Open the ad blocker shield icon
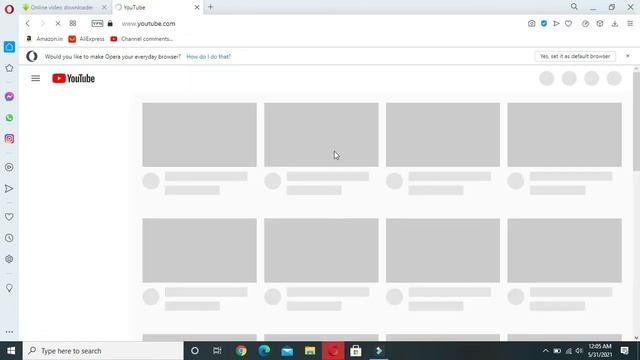 pyautogui.click(x=544, y=24)
